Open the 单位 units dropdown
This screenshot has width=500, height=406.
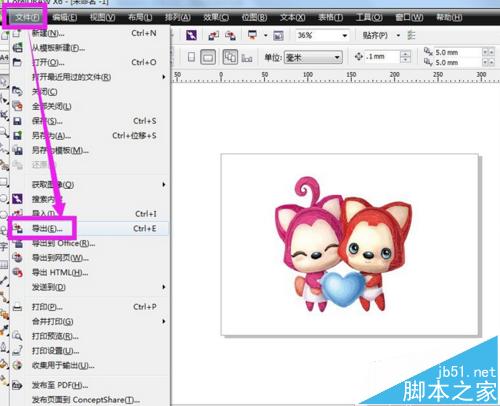tap(313, 57)
